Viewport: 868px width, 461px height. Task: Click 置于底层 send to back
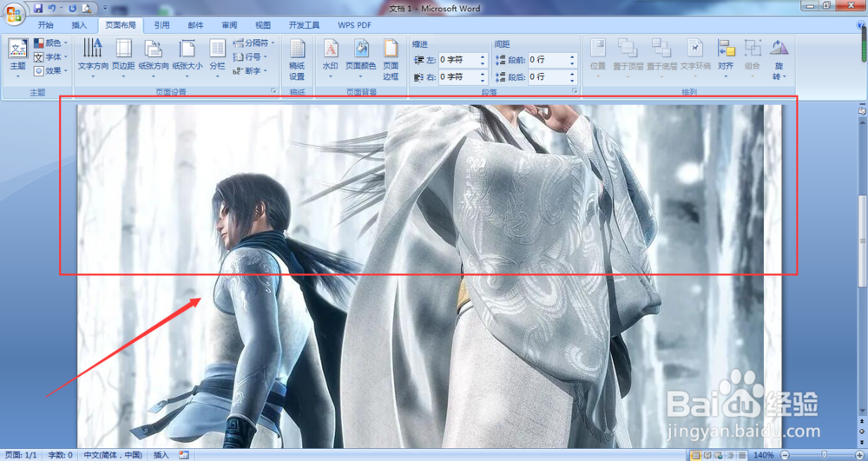tap(661, 58)
